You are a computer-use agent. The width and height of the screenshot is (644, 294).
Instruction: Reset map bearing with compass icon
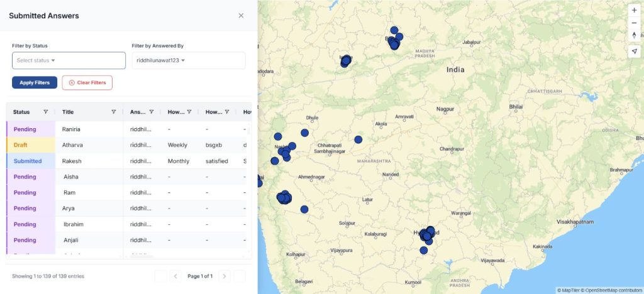point(634,35)
